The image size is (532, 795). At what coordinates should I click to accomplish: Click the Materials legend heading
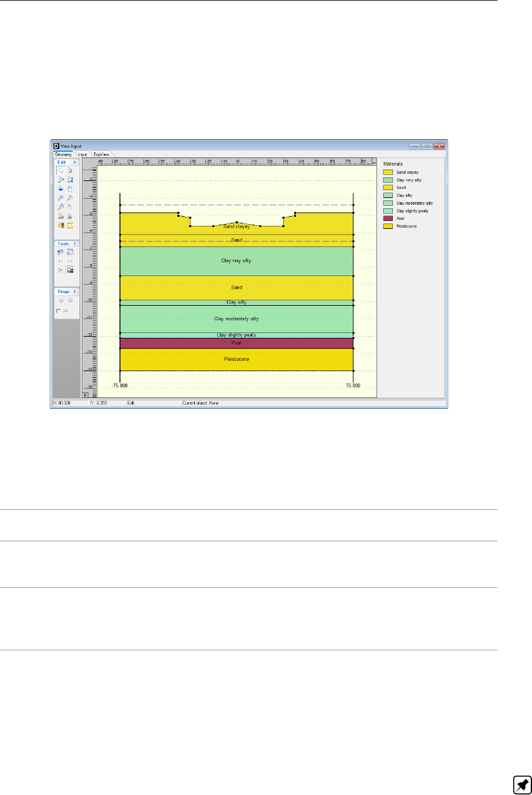[x=392, y=163]
